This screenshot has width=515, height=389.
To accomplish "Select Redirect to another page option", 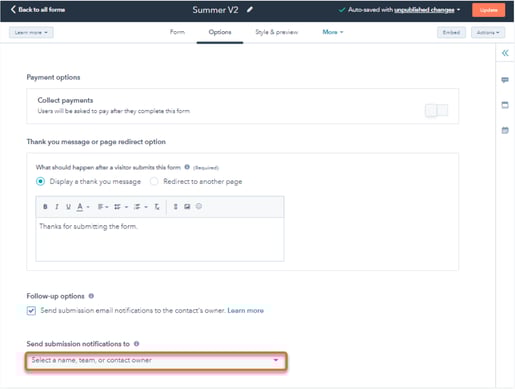I will [x=154, y=181].
